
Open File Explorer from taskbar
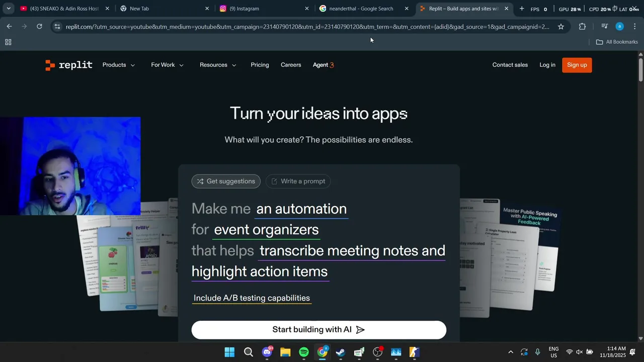(x=285, y=352)
